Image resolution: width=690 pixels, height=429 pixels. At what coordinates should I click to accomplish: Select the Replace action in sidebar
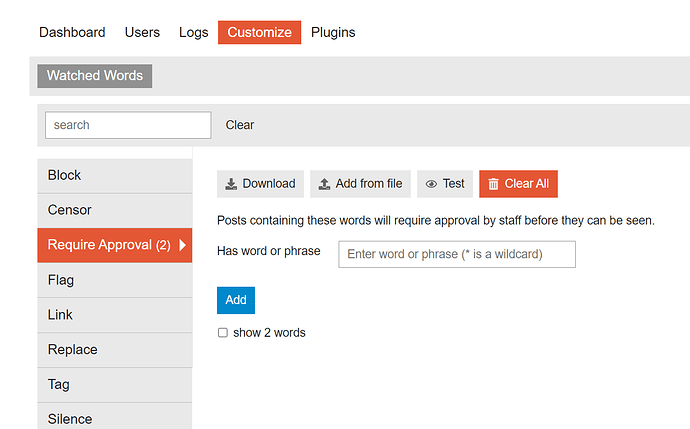point(115,349)
